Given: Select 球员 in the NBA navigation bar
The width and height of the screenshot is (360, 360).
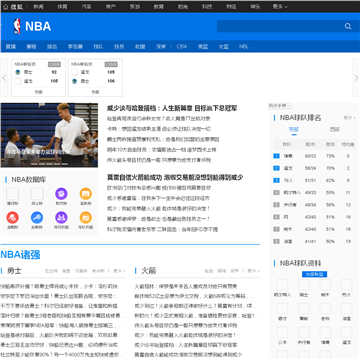Looking at the screenshot, I should click(119, 47).
